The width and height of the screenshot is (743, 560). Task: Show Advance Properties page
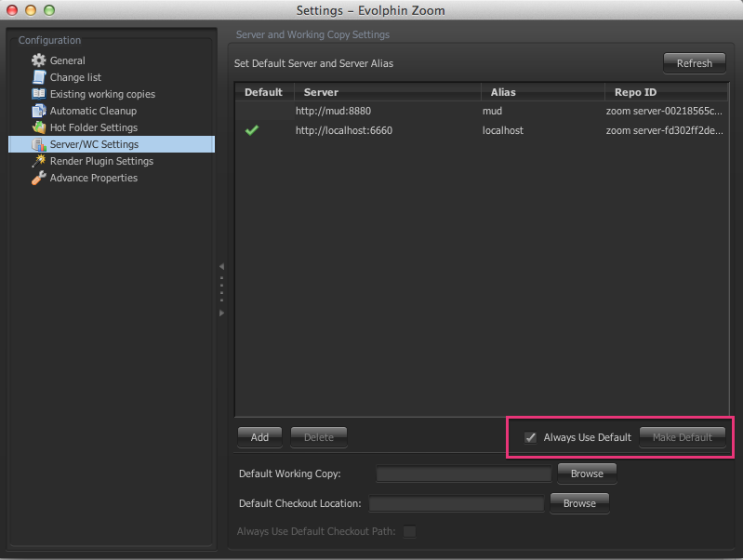(94, 178)
